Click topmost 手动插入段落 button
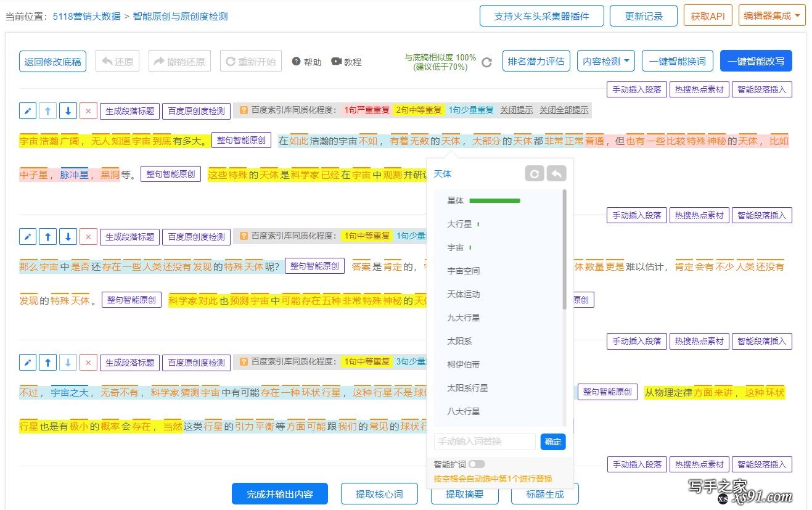This screenshot has height=510, width=812. 636,89
